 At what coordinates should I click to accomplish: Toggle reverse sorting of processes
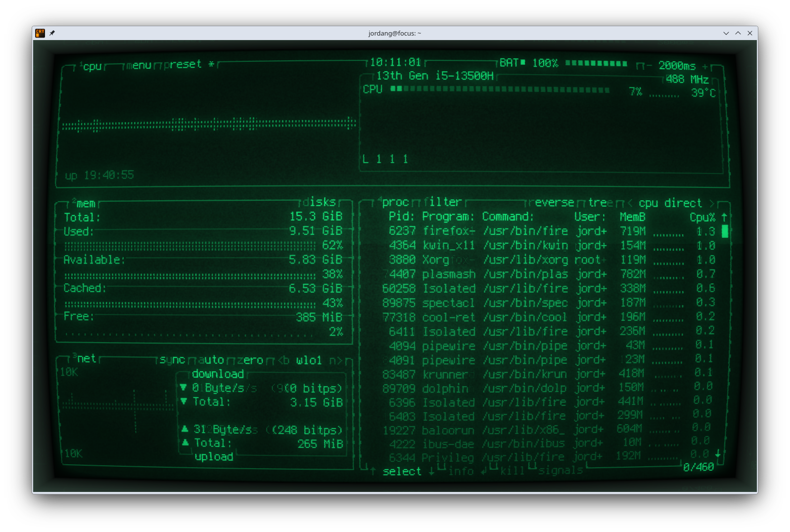(x=552, y=202)
